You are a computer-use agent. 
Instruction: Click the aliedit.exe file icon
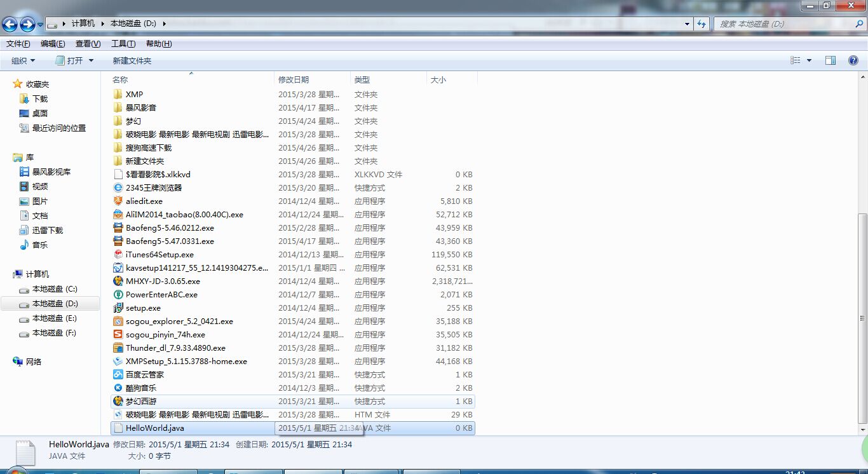[x=118, y=201]
